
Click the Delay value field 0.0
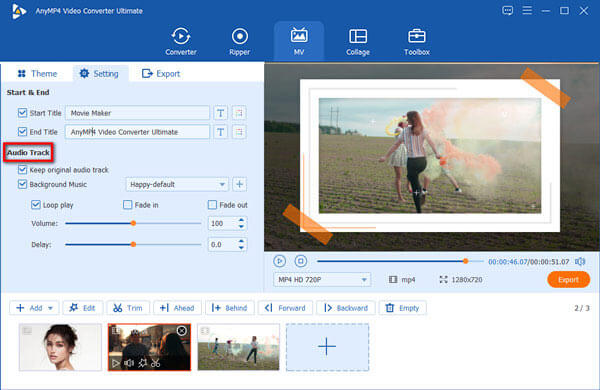[222, 245]
